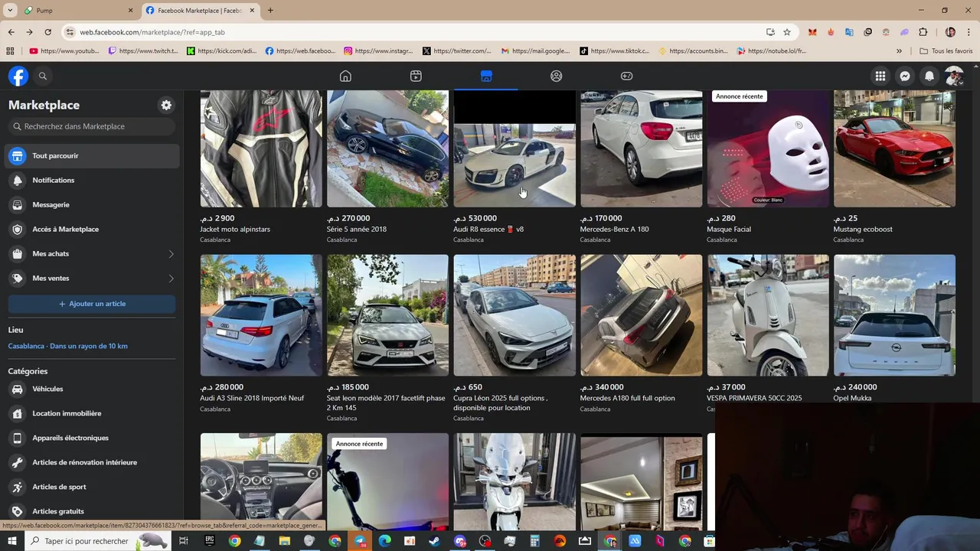Expand Mes ventes chevron

[x=171, y=279]
